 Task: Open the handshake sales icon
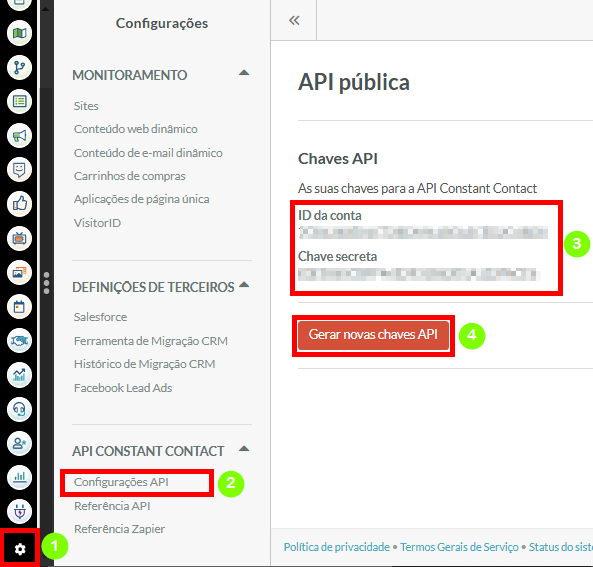[19, 340]
